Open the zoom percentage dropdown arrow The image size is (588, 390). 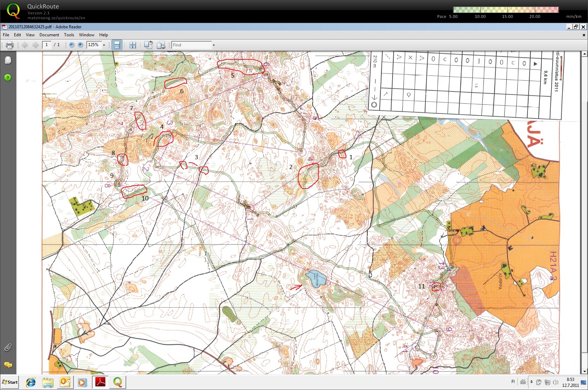(104, 45)
